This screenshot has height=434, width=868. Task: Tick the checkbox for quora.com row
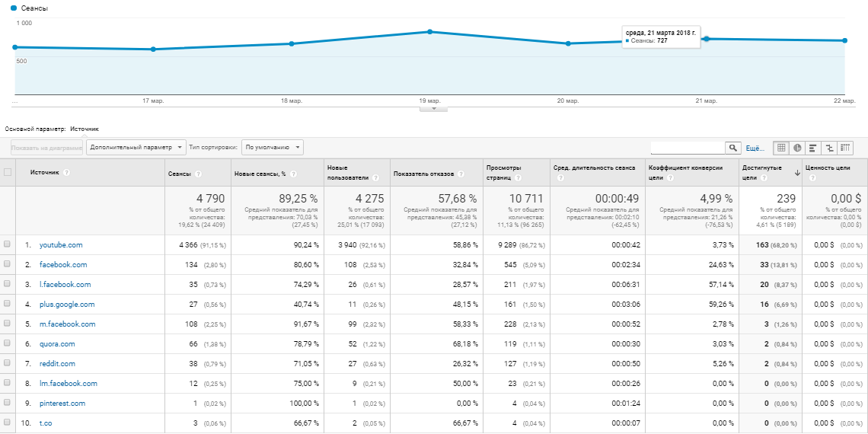coord(8,343)
